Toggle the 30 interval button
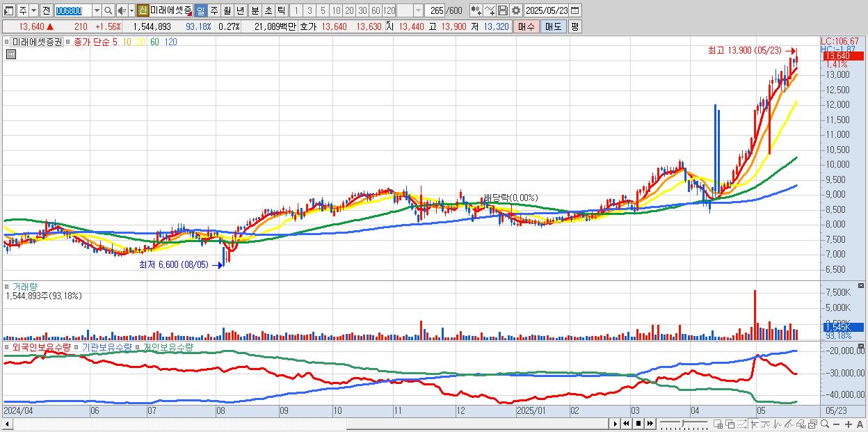The width and height of the screenshot is (868, 432). 362,10
